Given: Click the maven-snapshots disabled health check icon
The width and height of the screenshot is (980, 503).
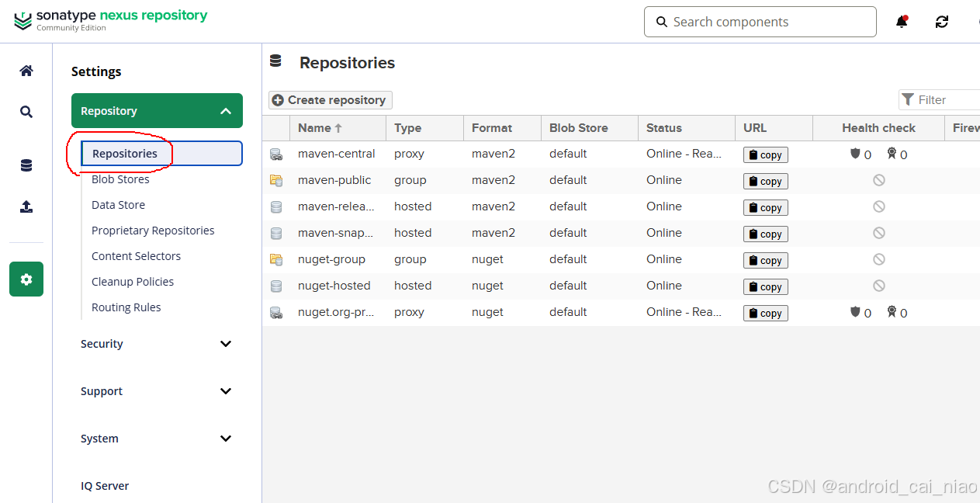Looking at the screenshot, I should (x=879, y=233).
